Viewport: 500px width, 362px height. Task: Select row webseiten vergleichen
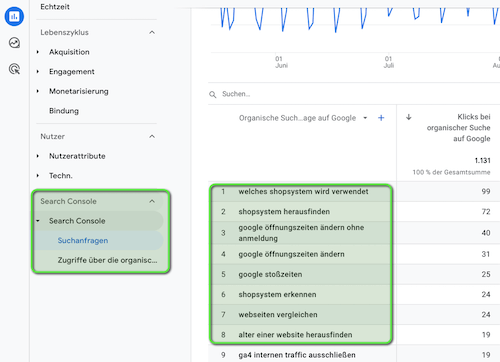coord(278,315)
